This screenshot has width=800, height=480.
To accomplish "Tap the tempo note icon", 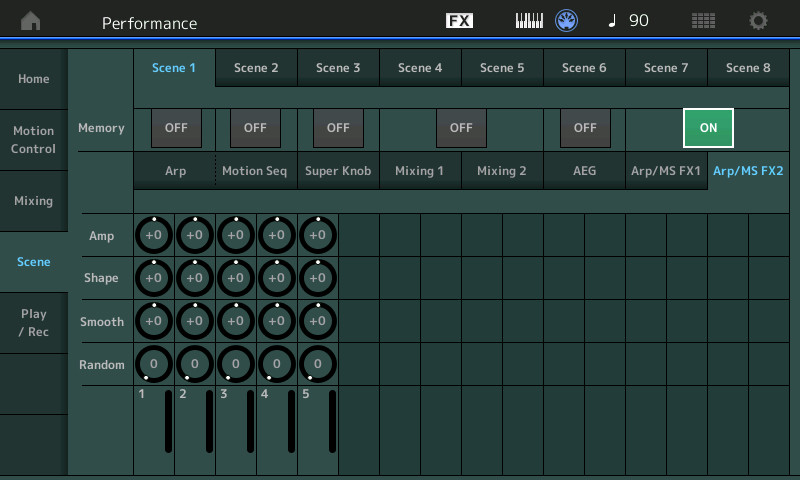I will 612,21.
